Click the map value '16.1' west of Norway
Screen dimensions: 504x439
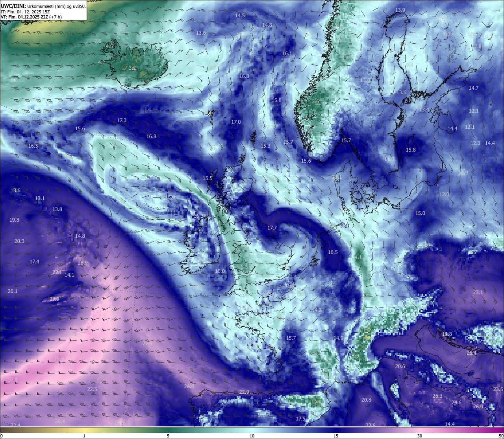click(x=287, y=54)
